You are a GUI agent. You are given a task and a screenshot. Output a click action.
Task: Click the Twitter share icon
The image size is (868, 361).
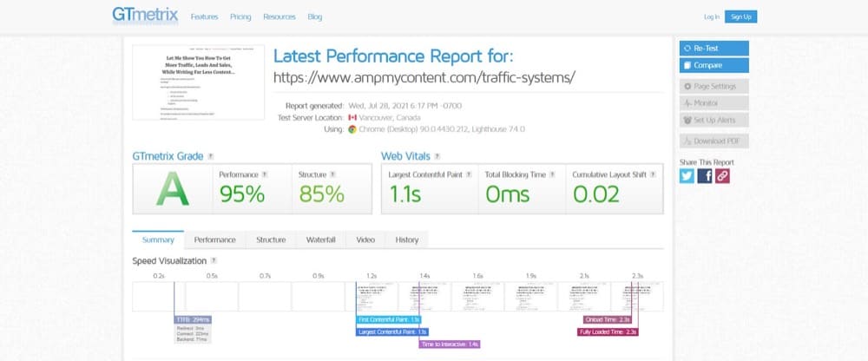tap(687, 175)
